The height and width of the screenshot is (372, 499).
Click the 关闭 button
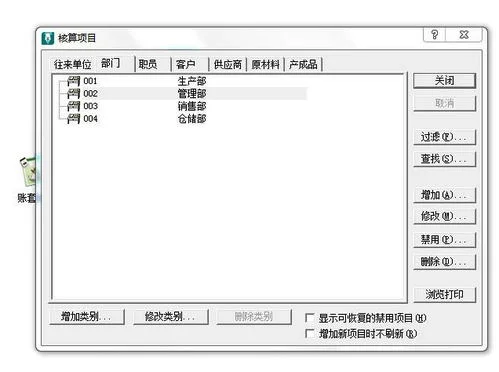click(x=444, y=81)
